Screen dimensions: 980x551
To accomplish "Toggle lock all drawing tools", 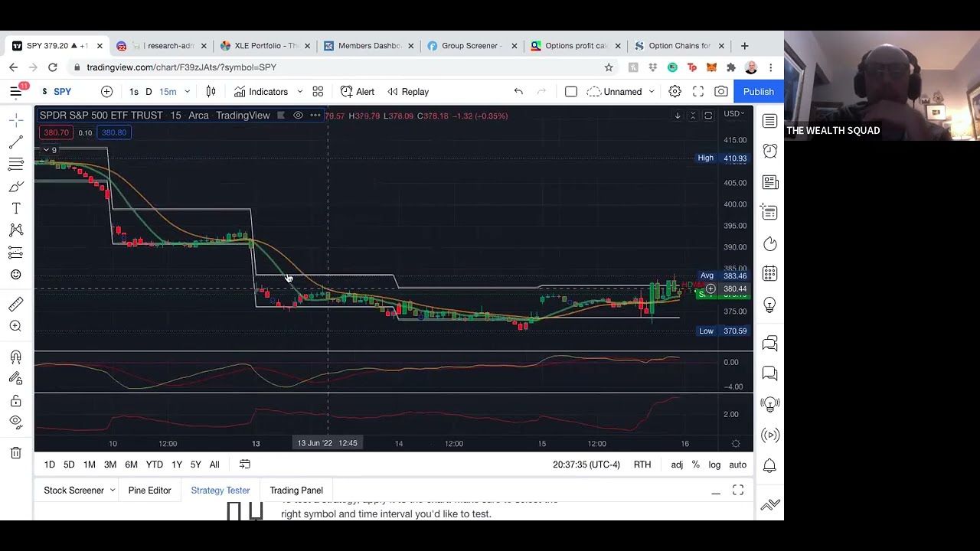I will (x=15, y=401).
